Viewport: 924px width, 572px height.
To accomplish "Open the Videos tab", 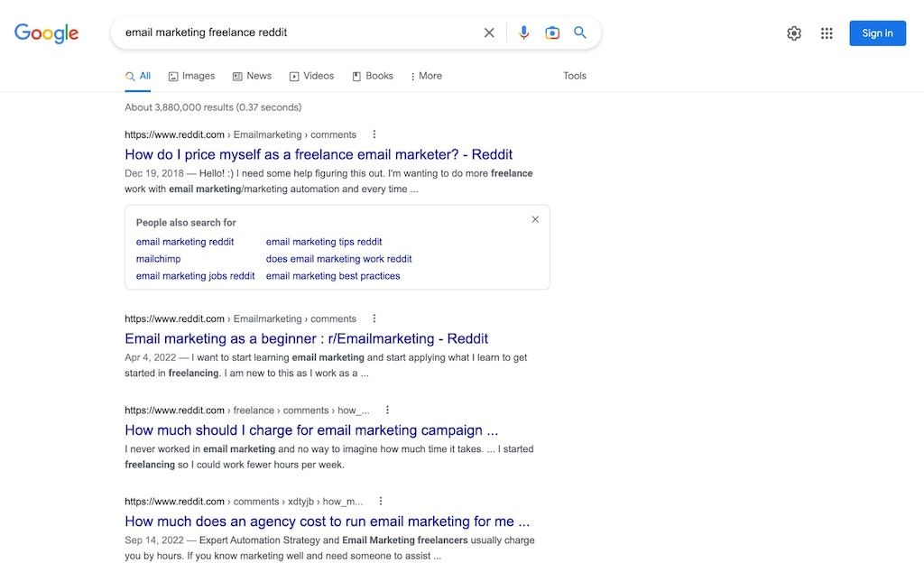I will tap(311, 76).
